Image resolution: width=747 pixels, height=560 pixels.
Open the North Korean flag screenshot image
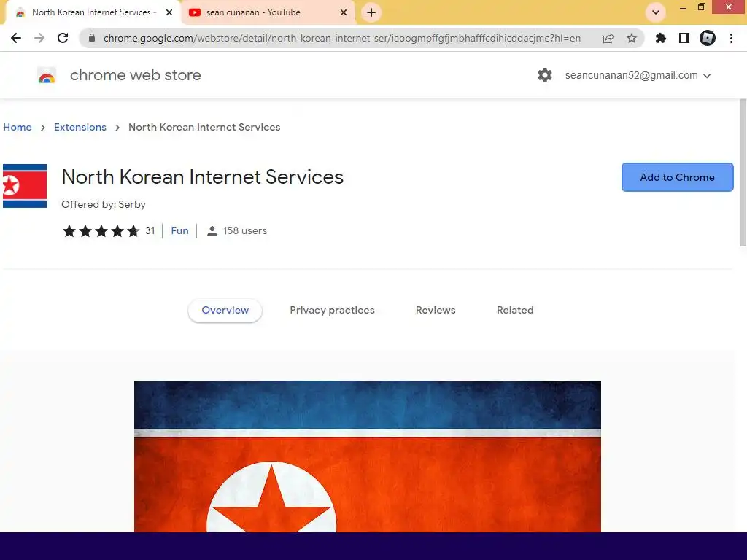coord(368,456)
